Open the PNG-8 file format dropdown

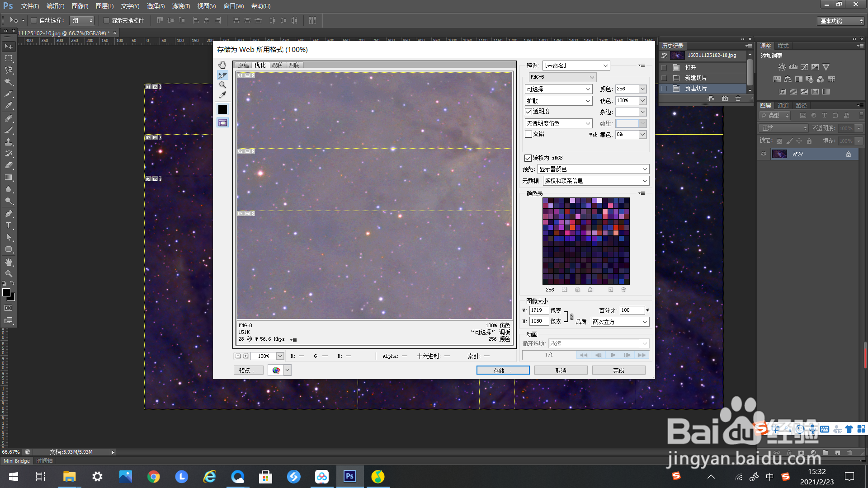[562, 77]
